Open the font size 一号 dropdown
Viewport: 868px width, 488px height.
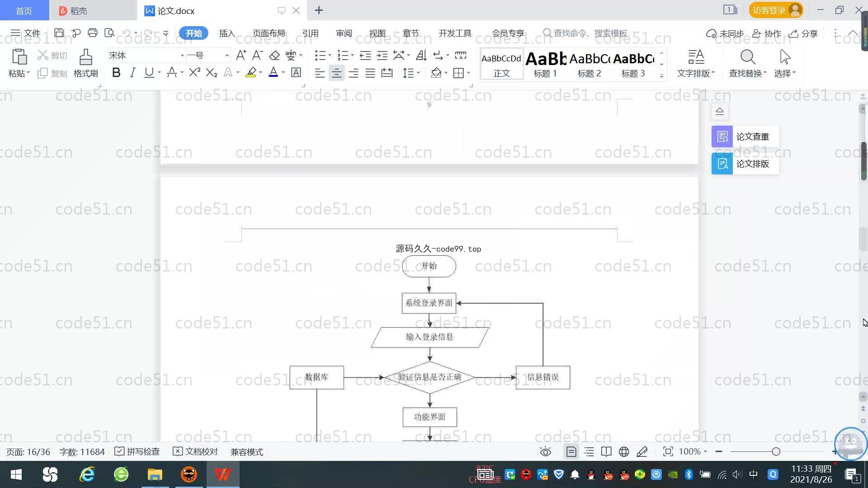[227, 56]
